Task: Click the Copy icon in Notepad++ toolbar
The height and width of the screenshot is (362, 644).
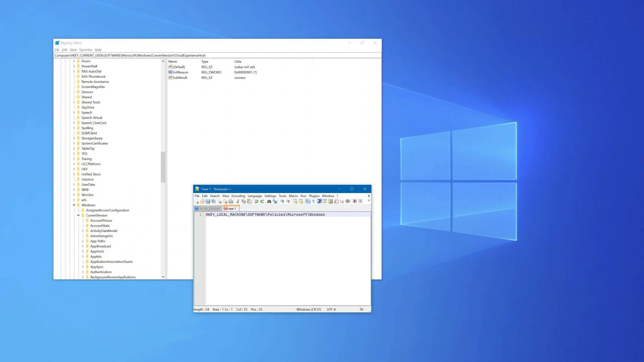Action: coord(244,201)
